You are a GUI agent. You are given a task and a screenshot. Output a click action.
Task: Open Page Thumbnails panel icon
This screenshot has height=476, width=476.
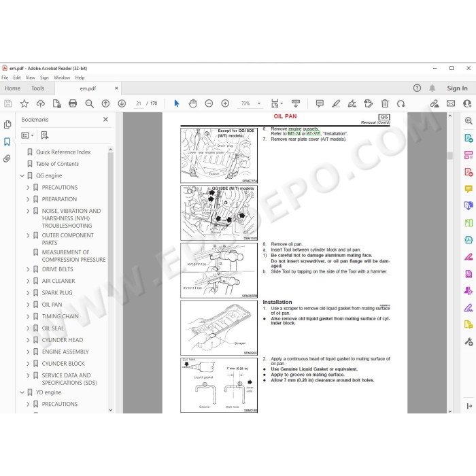(x=7, y=124)
